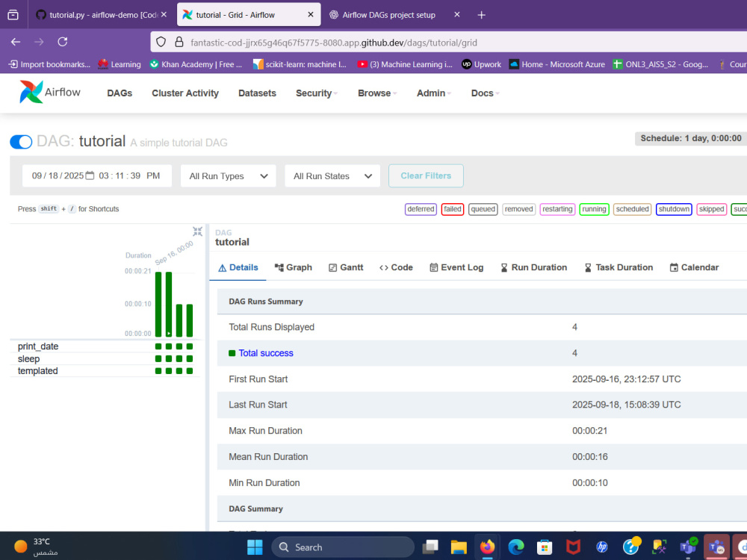Open Datasets page
Screen dimensions: 747x560
click(x=257, y=93)
